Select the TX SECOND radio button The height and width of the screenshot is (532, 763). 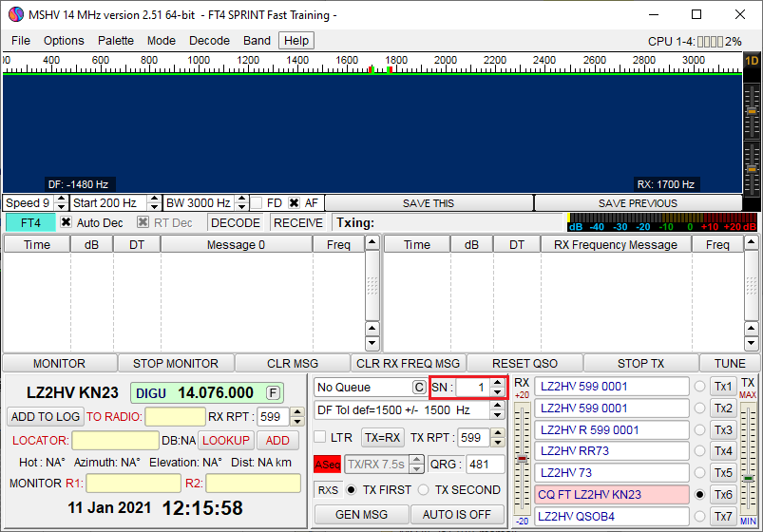(x=424, y=490)
